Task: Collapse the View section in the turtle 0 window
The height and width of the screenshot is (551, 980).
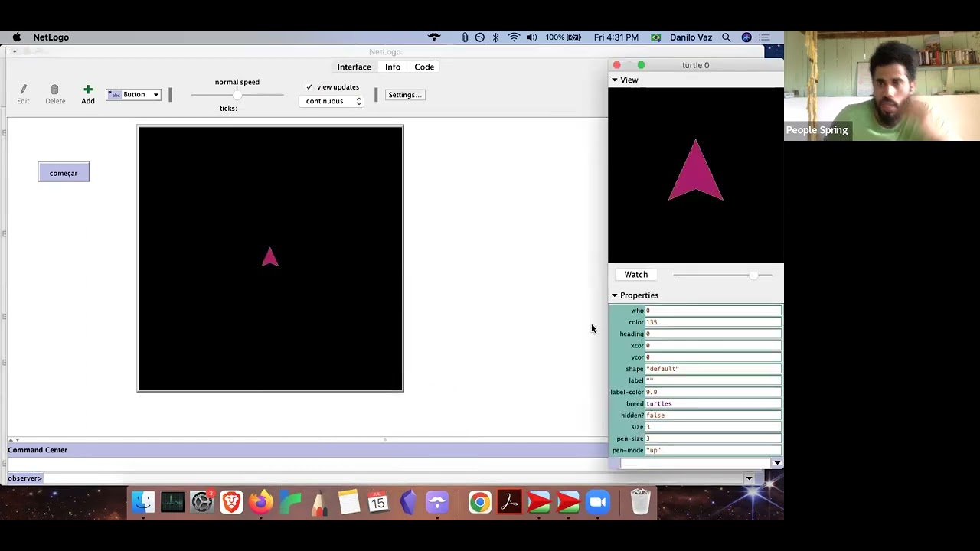Action: click(x=614, y=80)
